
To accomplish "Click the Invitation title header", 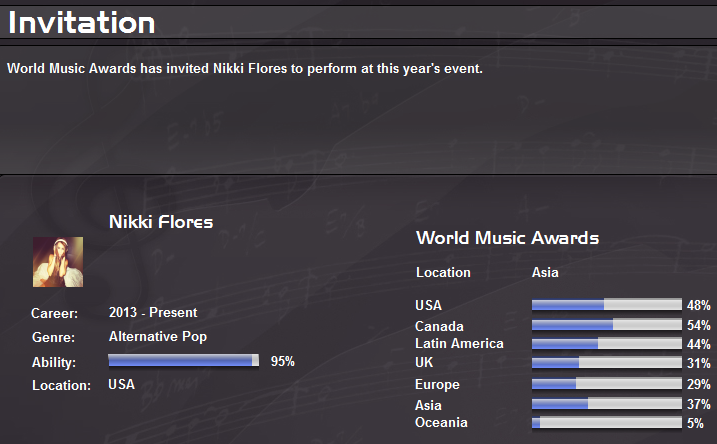I will tap(82, 22).
